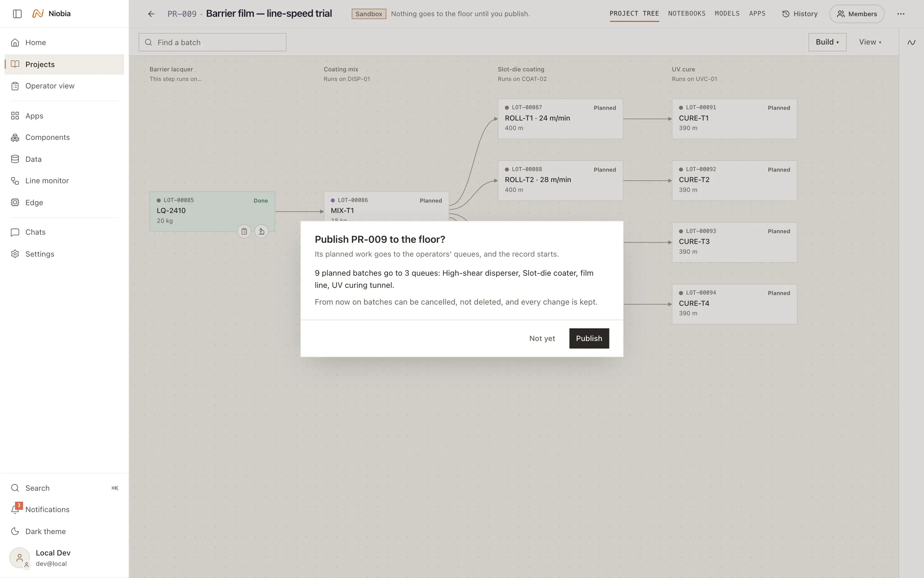924x578 pixels.
Task: Open the more options ellipsis menu
Action: 901,14
